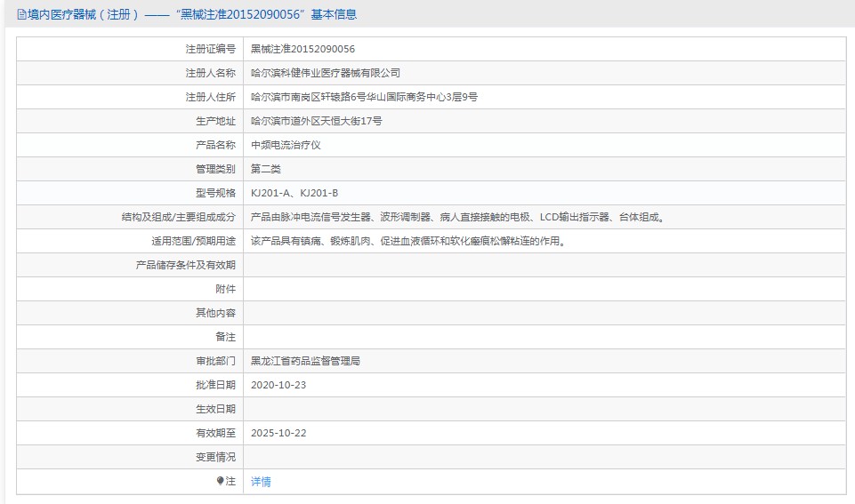Select model value KJ201-A、KJ201-B
The height and width of the screenshot is (504, 855).
(294, 193)
